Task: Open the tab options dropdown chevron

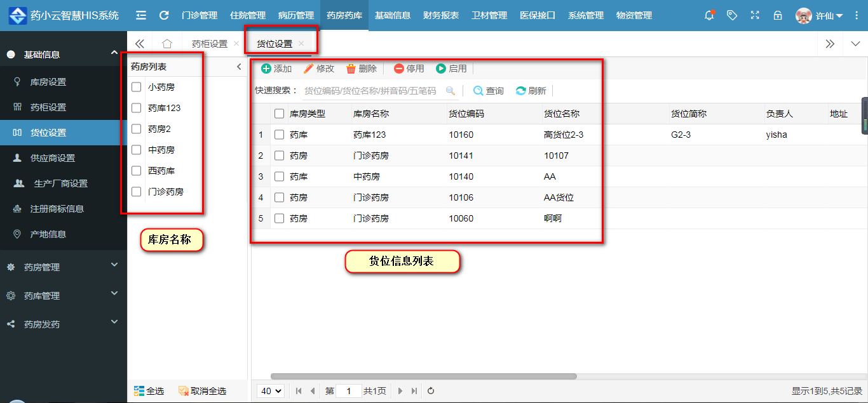Action: tap(855, 44)
